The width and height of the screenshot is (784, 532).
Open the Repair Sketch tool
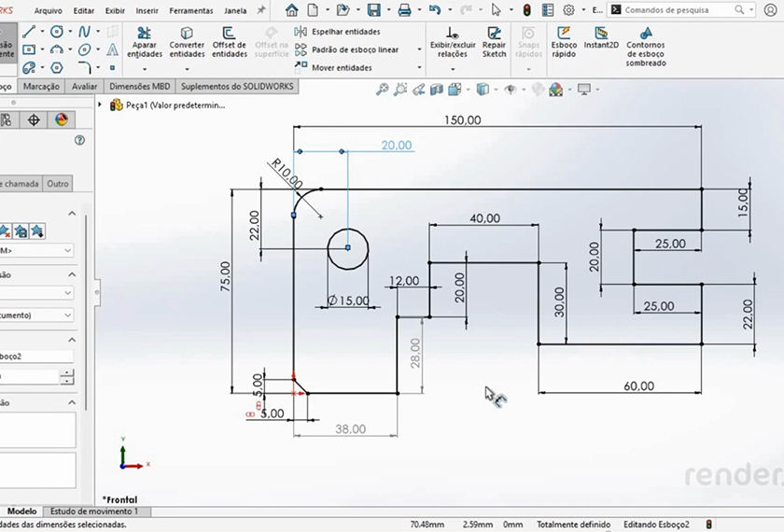[x=494, y=43]
